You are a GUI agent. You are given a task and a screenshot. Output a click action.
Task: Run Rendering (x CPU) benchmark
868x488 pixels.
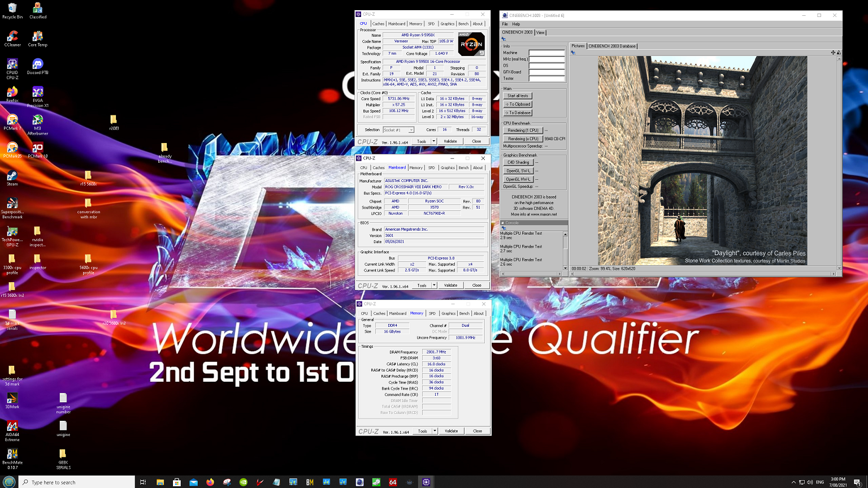523,139
